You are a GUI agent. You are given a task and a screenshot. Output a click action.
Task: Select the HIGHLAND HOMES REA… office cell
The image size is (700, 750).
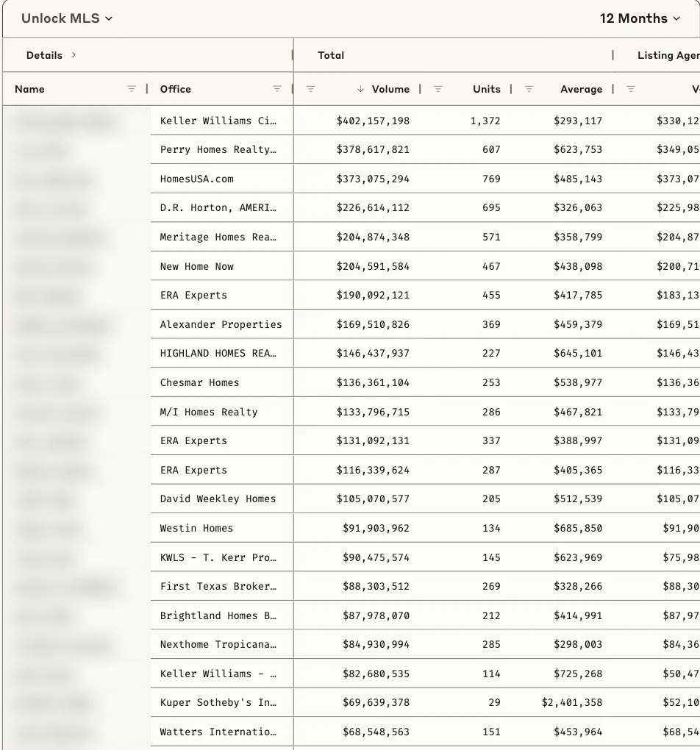point(222,353)
